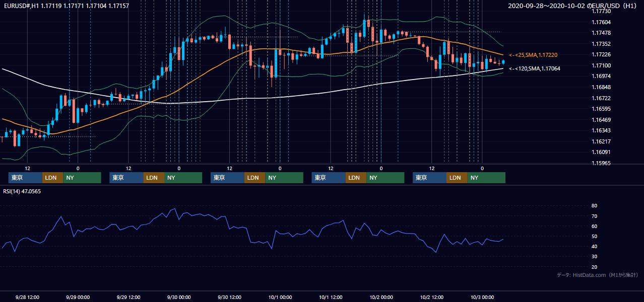Click price axis label 1.16469
The height and width of the screenshot is (302, 644).
pos(601,120)
